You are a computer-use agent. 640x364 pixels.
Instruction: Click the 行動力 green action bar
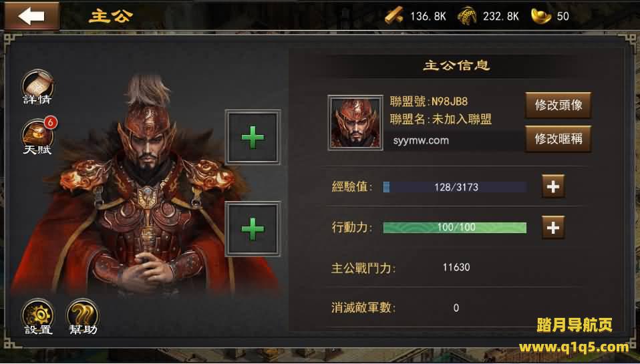(x=455, y=228)
